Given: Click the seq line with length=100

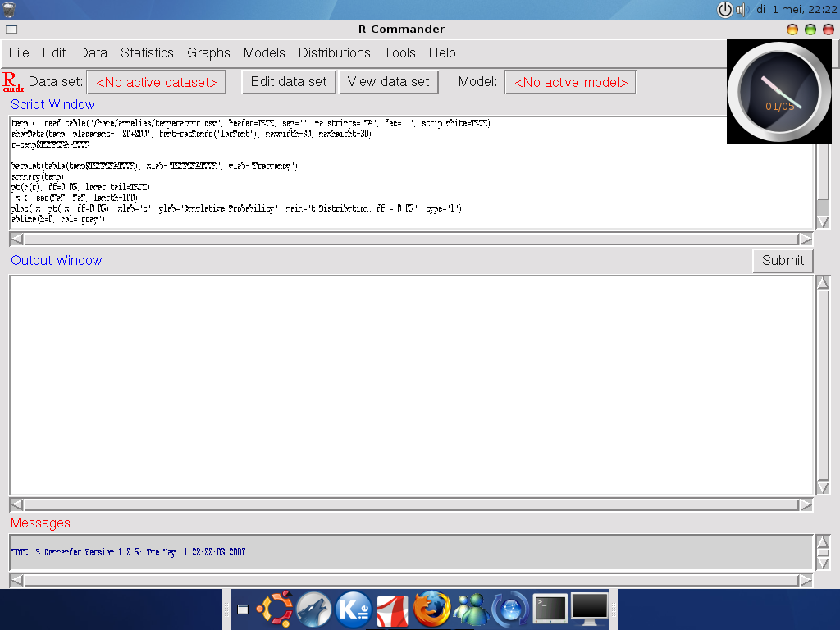Looking at the screenshot, I should [x=76, y=199].
